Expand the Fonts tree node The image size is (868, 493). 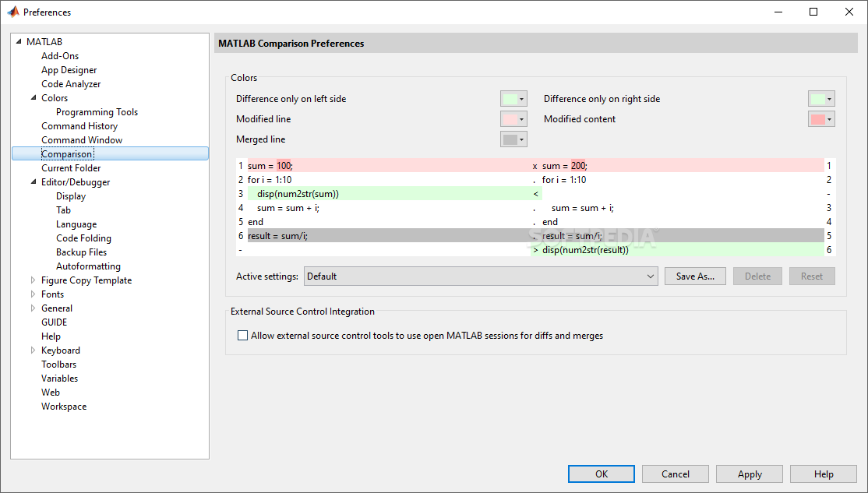pyautogui.click(x=34, y=294)
